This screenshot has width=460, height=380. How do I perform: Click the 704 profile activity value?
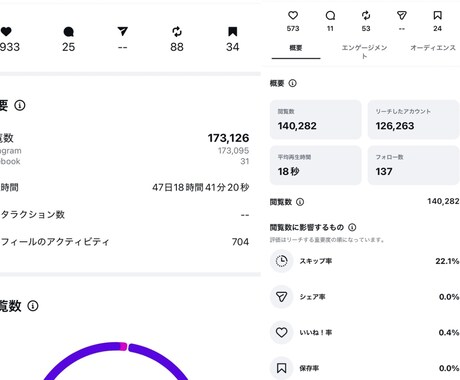[x=240, y=242]
